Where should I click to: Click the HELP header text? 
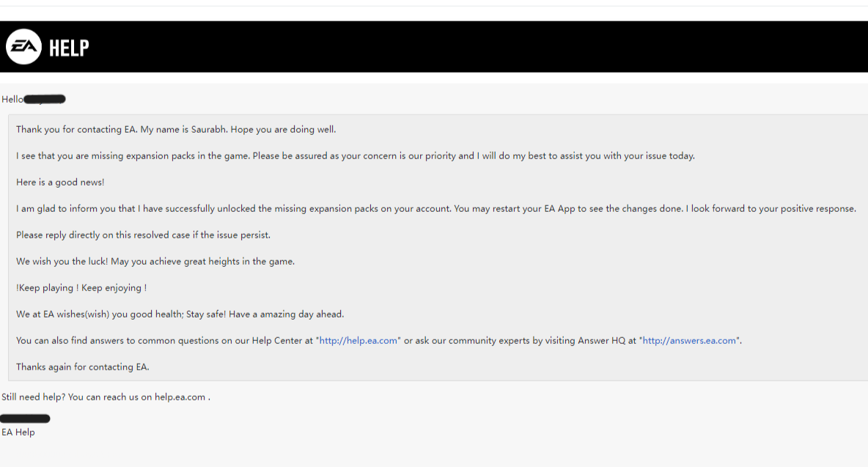(x=69, y=48)
